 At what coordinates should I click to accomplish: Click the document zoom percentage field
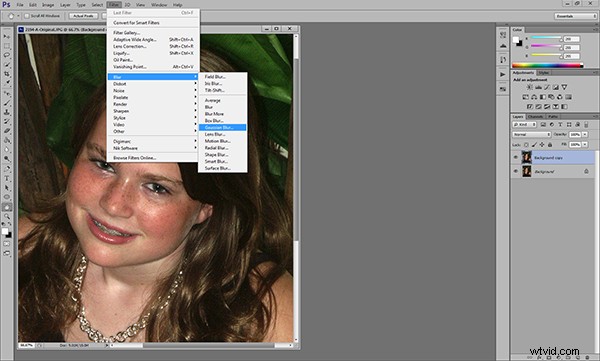(26, 345)
